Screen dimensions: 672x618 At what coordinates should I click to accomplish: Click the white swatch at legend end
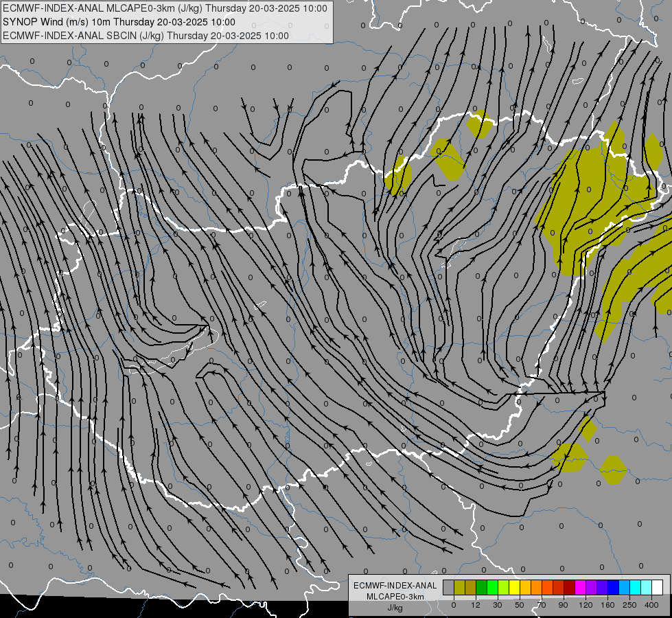[x=658, y=587]
